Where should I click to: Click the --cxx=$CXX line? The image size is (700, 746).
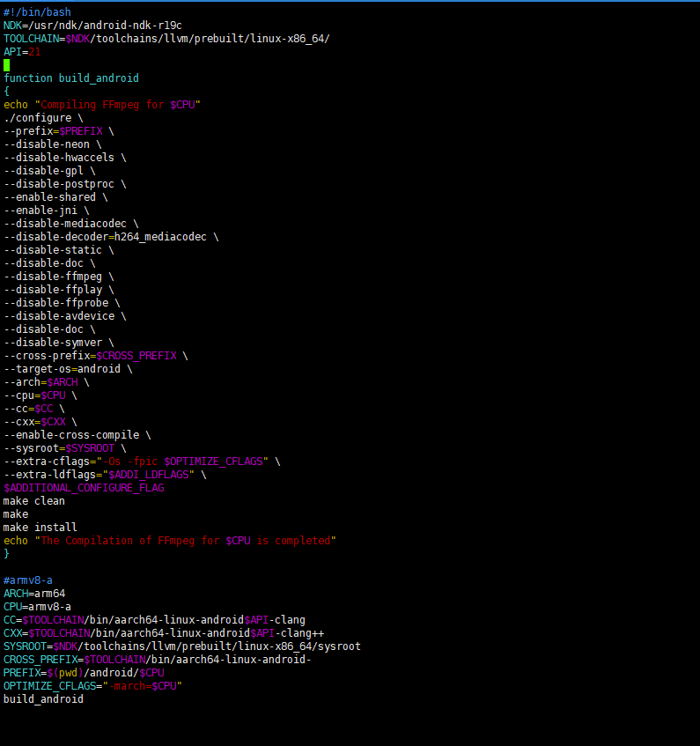[x=41, y=422]
